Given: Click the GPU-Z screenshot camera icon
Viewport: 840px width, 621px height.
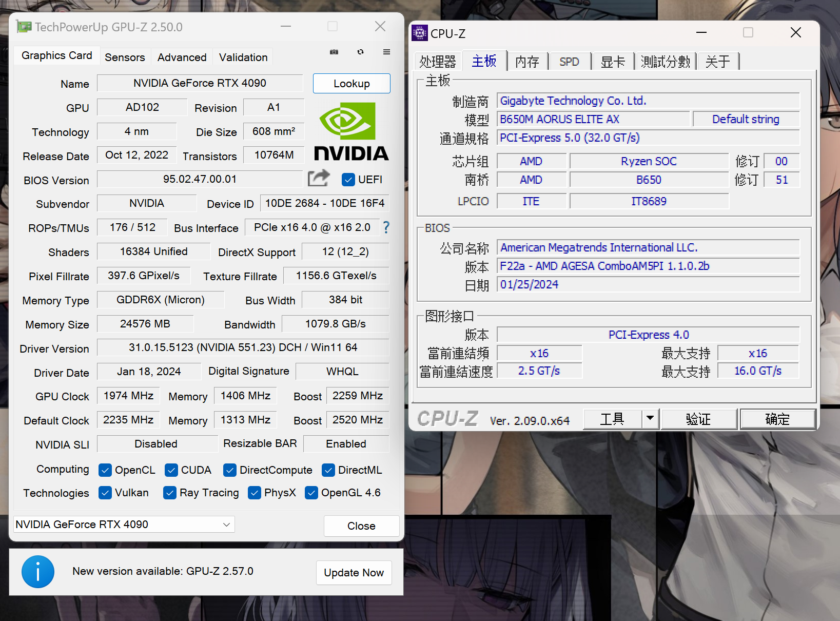Looking at the screenshot, I should point(334,52).
